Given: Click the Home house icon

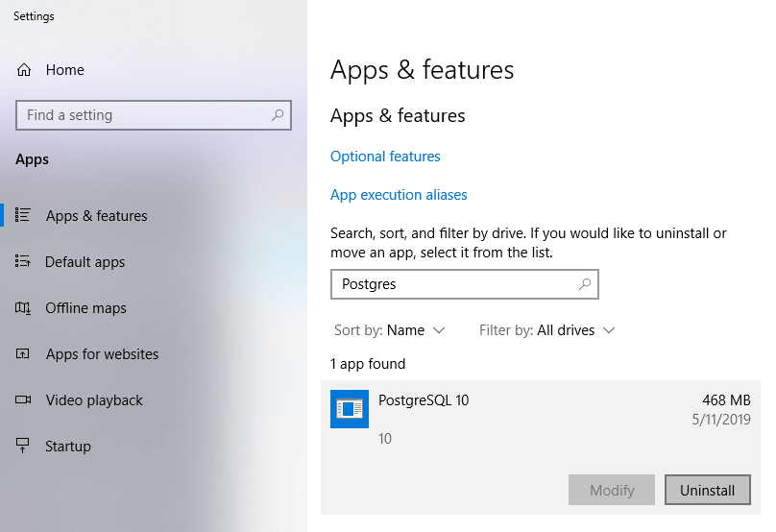Looking at the screenshot, I should coord(24,70).
